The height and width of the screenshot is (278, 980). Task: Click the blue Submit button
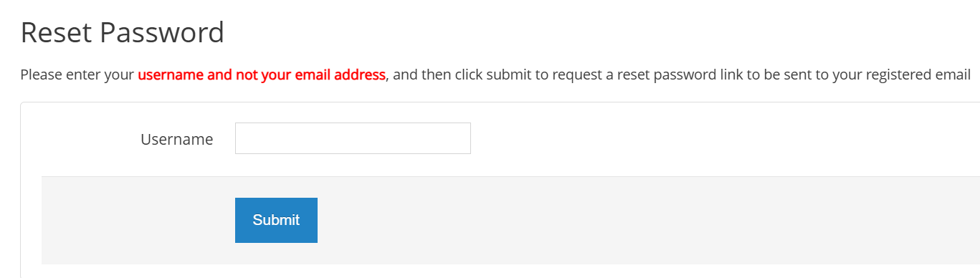[276, 220]
